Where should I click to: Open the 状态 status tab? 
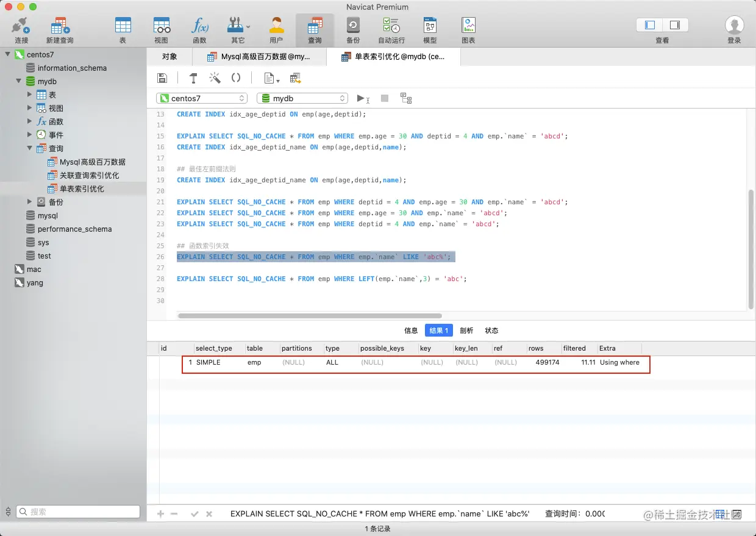(x=491, y=331)
